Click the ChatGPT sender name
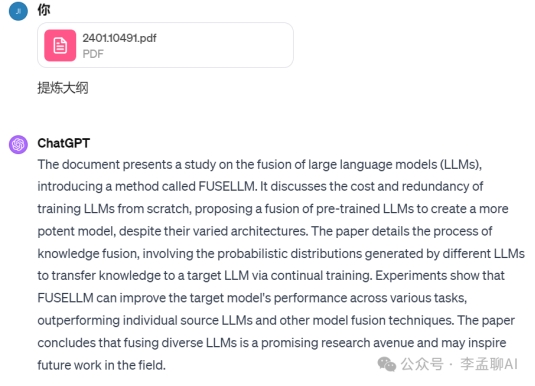Viewport: 535px width, 386px height. pyautogui.click(x=64, y=143)
